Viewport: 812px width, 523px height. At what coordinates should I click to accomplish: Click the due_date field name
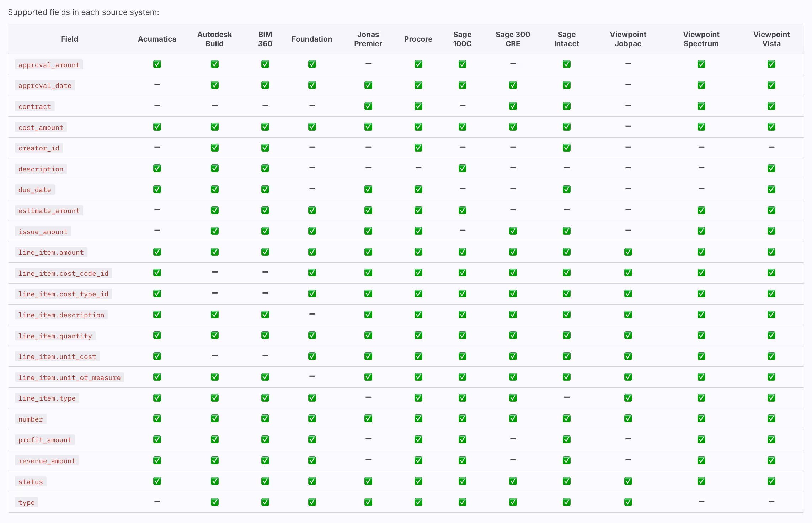[35, 190]
